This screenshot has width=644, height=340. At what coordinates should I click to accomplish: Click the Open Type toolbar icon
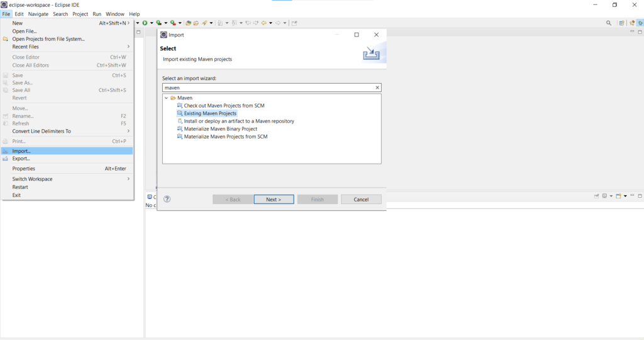(189, 23)
